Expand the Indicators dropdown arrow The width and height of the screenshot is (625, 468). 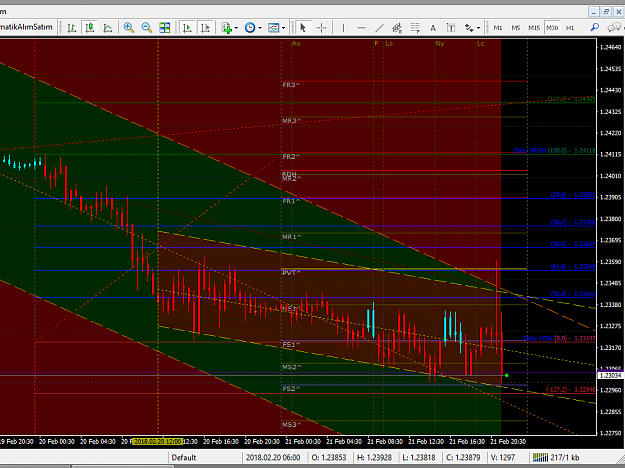[236, 28]
